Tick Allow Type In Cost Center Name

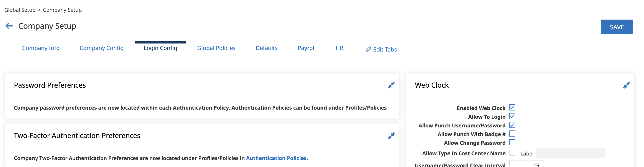coord(512,153)
